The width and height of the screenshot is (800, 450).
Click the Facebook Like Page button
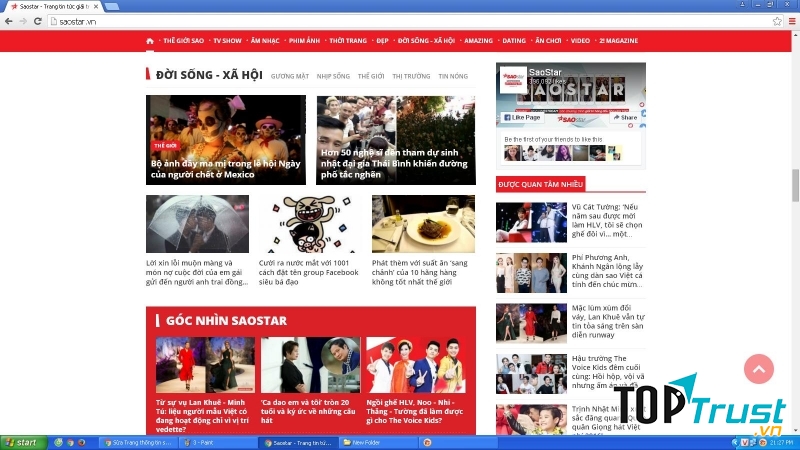[522, 117]
